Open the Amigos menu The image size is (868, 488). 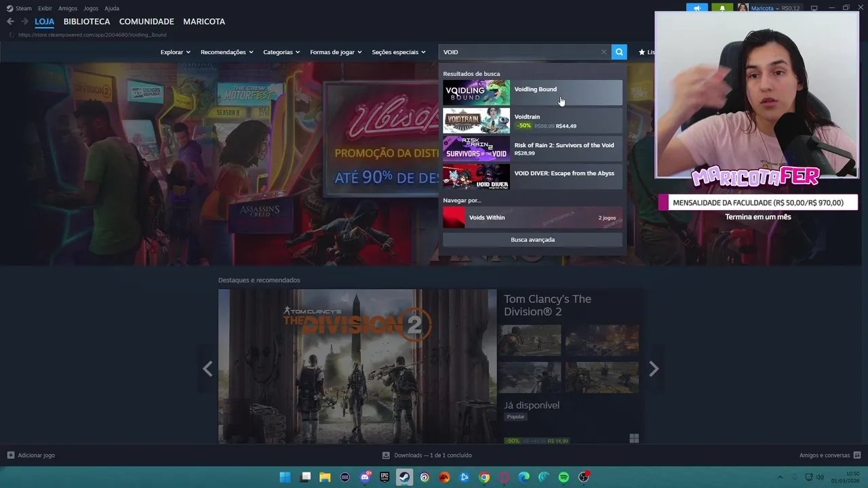click(68, 8)
